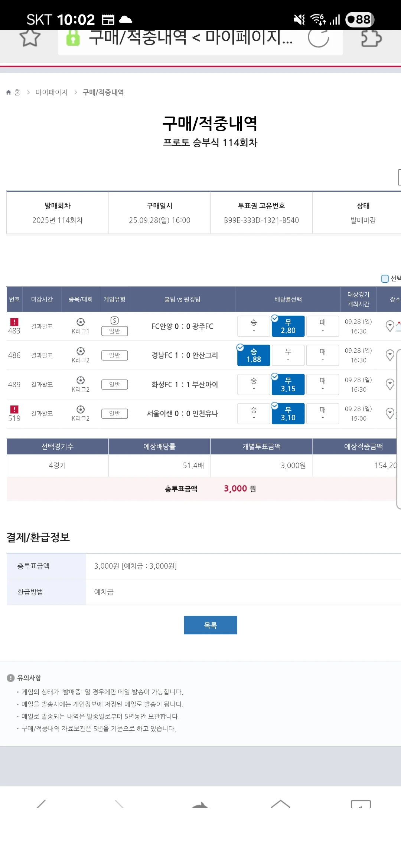
Task: Select 무 3.10 odds for 서울이랜 match
Action: pyautogui.click(x=288, y=414)
